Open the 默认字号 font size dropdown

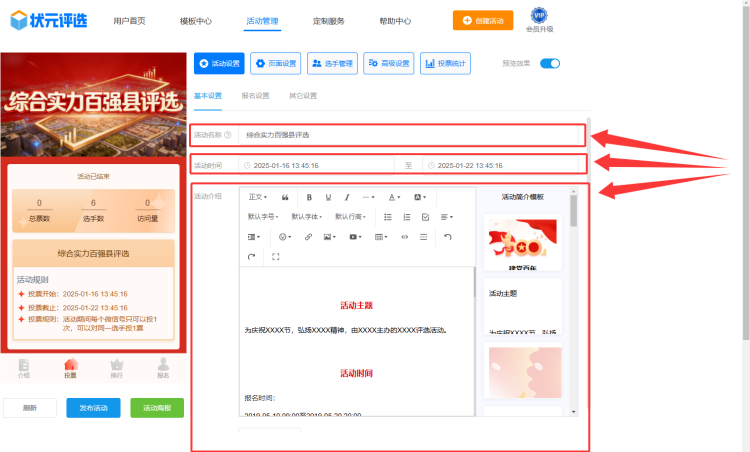[x=263, y=217]
